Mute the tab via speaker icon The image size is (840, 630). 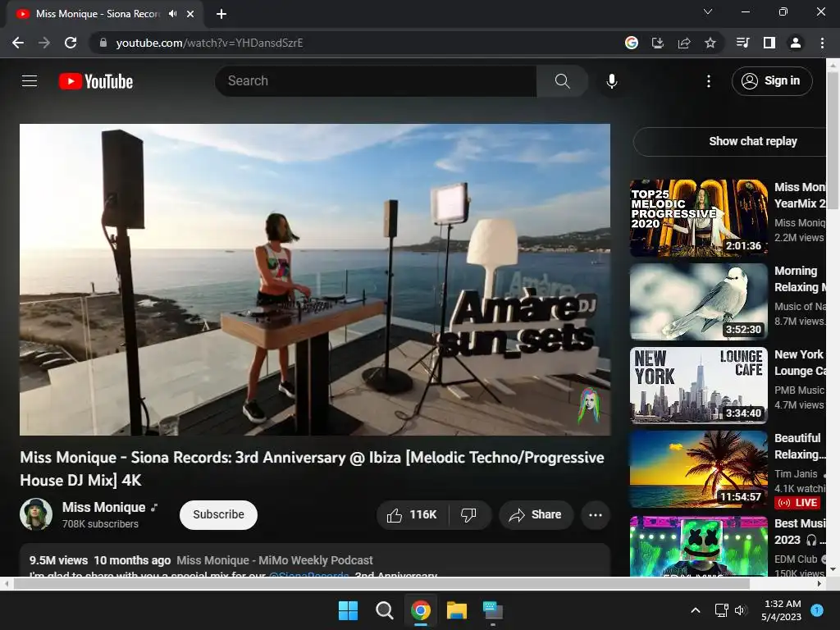[172, 14]
